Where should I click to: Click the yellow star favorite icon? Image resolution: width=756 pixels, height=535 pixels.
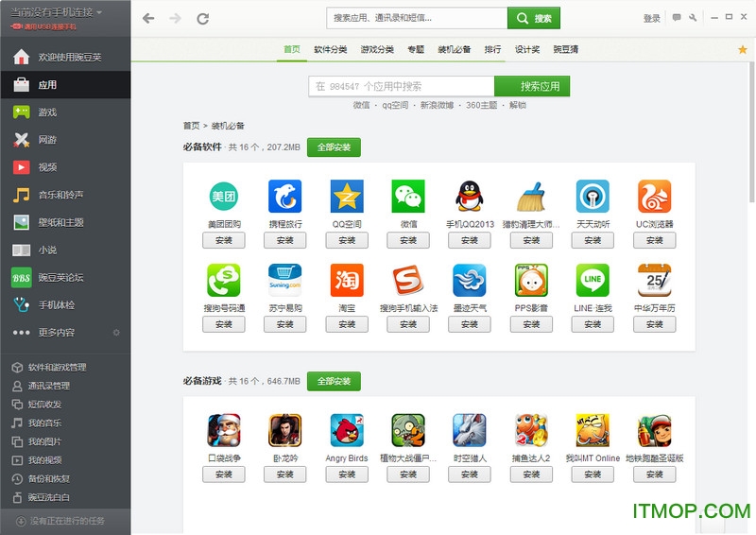pos(743,49)
